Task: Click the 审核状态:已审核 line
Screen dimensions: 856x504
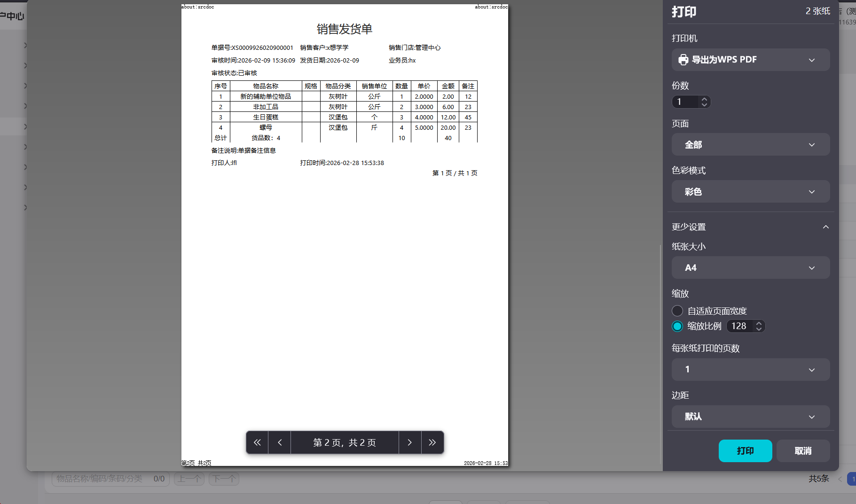Action: pos(234,73)
